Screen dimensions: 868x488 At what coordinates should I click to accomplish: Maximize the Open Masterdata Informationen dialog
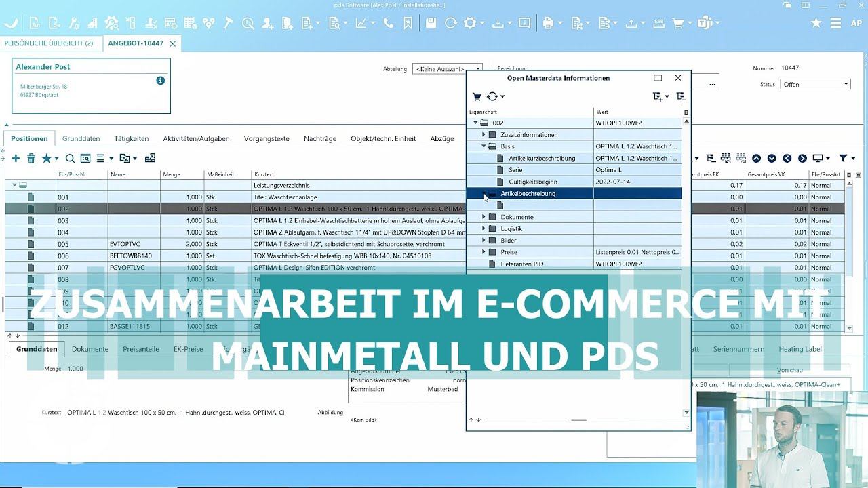click(x=657, y=78)
